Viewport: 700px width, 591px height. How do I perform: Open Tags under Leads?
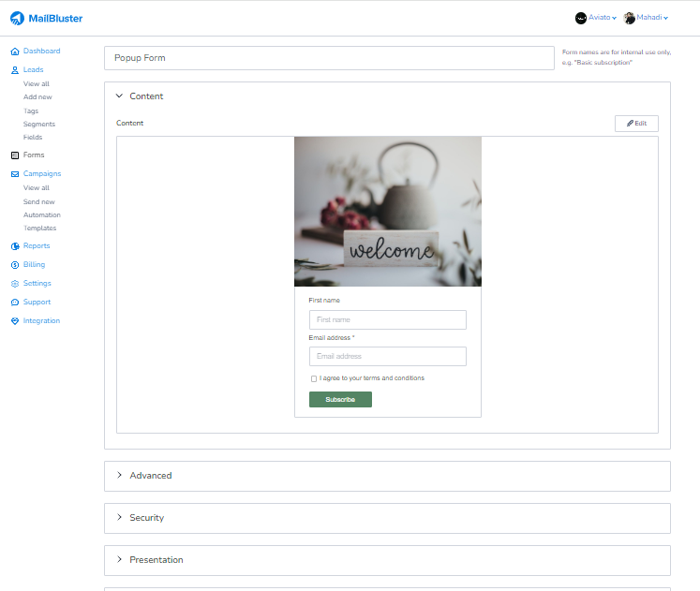[31, 111]
